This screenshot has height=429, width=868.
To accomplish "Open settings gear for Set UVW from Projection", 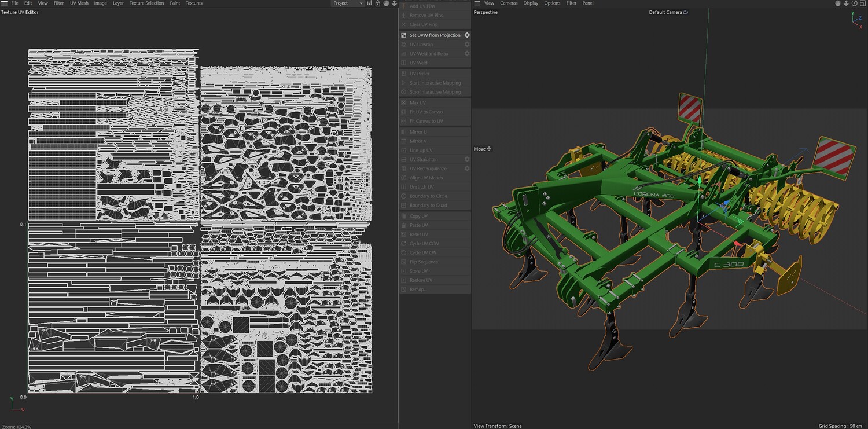I will pos(467,35).
